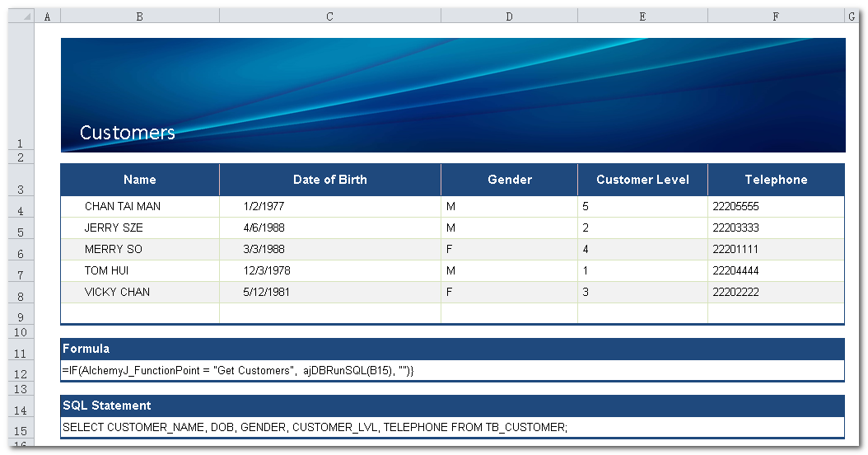The height and width of the screenshot is (455, 868).
Task: Select column B header
Action: 139,16
